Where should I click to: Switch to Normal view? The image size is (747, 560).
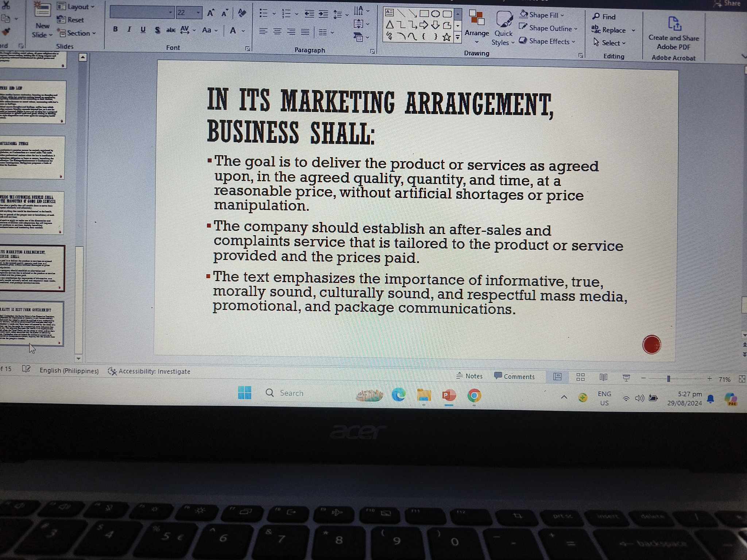(x=557, y=377)
